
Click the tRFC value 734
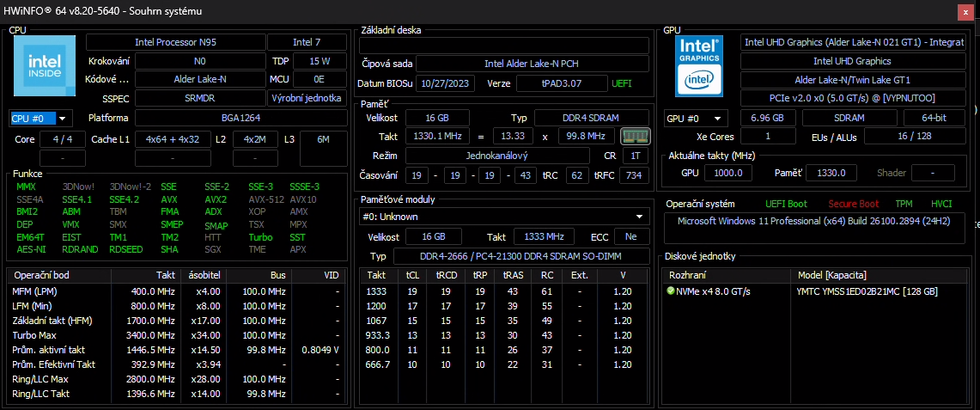634,175
